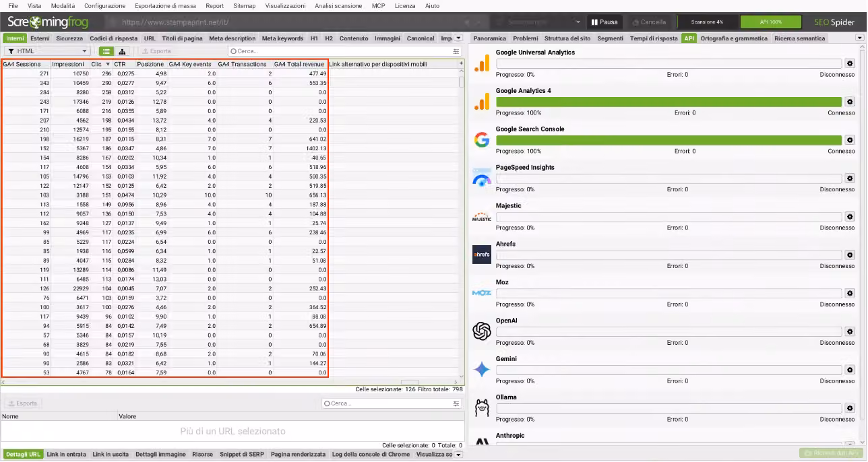Click the Anthropic logo

[x=482, y=442]
